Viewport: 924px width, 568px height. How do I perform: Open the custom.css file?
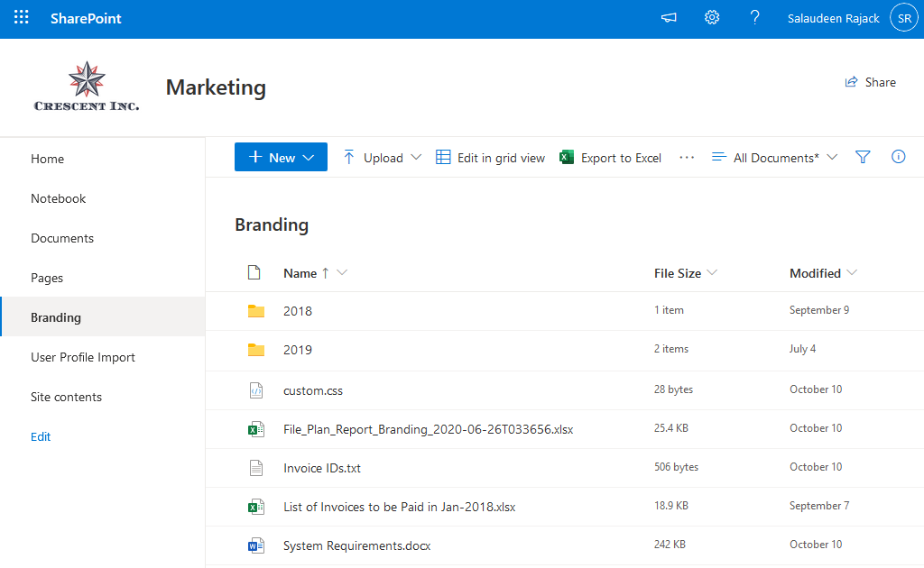pos(313,390)
